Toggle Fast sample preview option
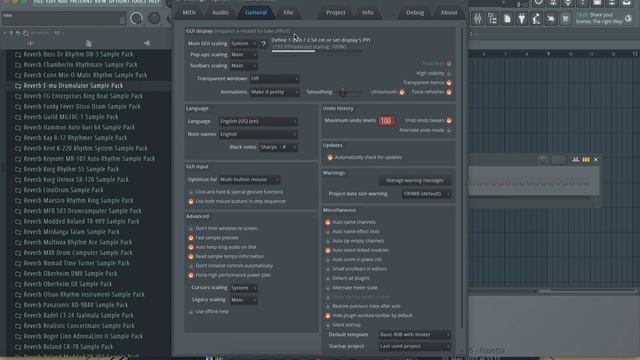Viewport: 640px width, 360px height. pyautogui.click(x=191, y=238)
